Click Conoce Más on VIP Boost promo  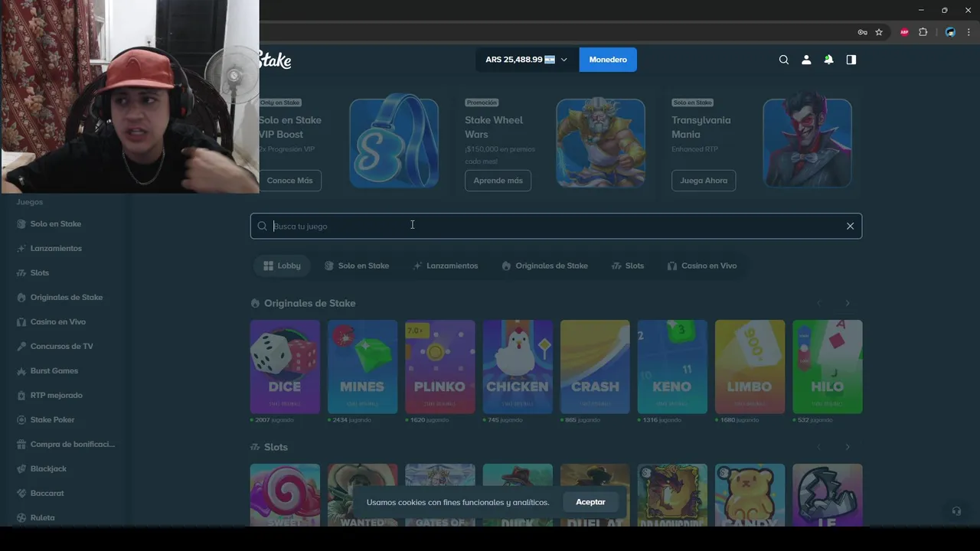pyautogui.click(x=289, y=181)
